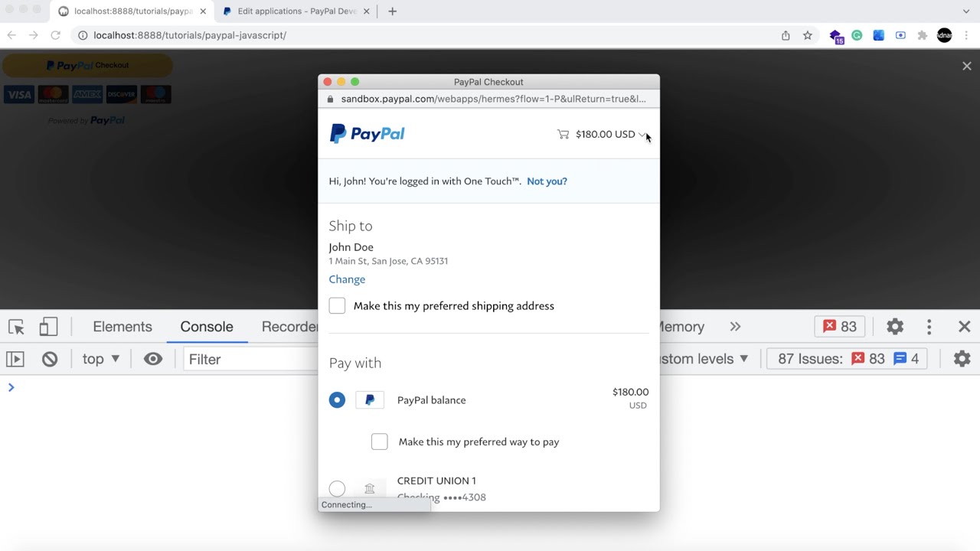
Task: Open the Extensions puzzle icon
Action: tap(923, 35)
